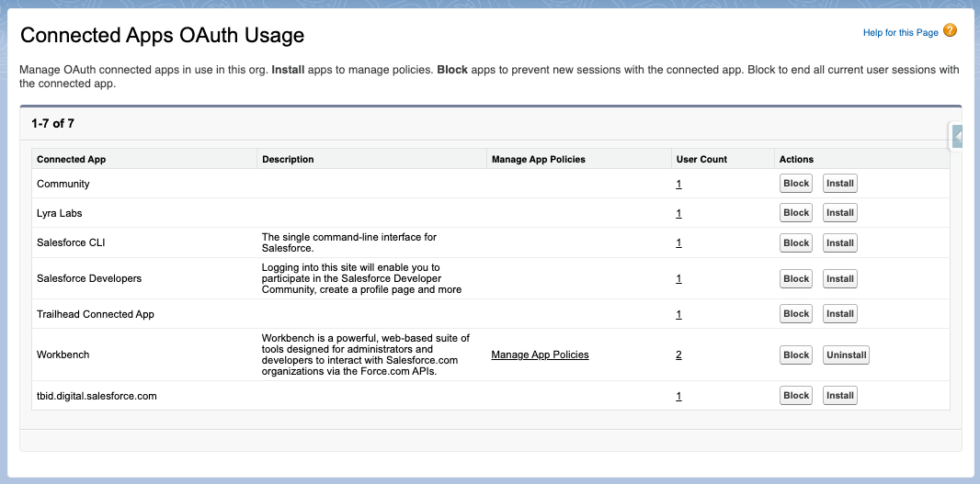Open Manage App Policies for Workbench

point(540,355)
